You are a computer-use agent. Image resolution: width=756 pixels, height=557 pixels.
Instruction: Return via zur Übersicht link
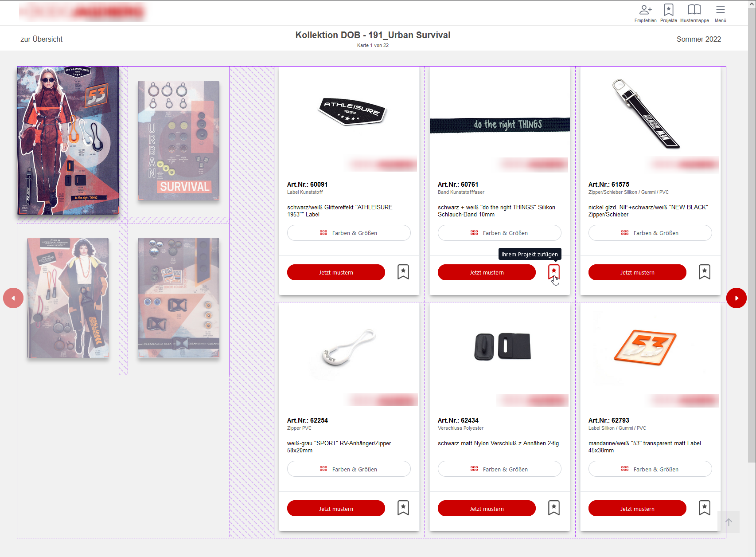[41, 39]
